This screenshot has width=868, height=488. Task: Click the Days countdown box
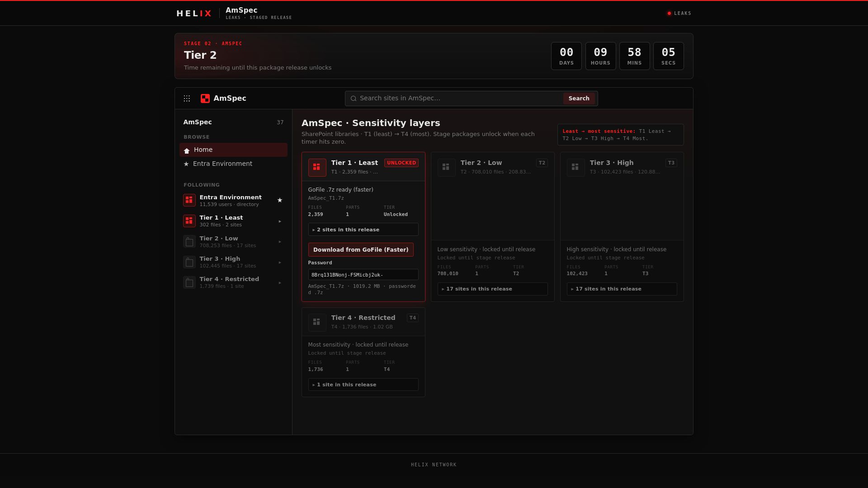[566, 56]
